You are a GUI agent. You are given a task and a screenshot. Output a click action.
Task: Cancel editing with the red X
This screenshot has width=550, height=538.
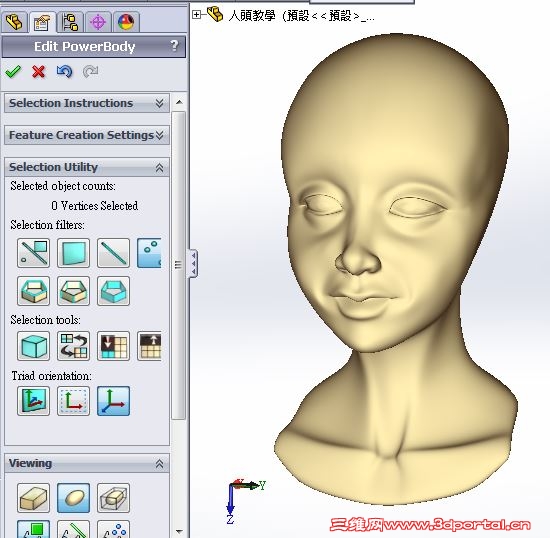39,72
